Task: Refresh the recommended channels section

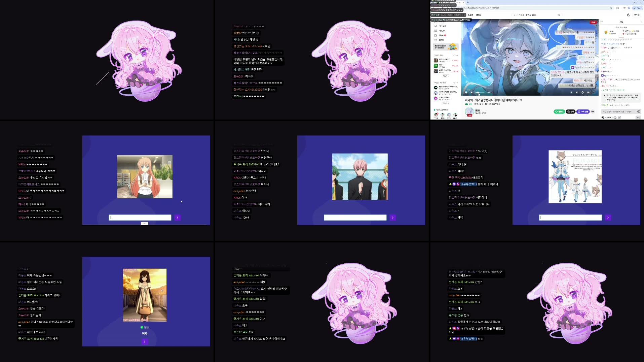Action: pyautogui.click(x=454, y=83)
